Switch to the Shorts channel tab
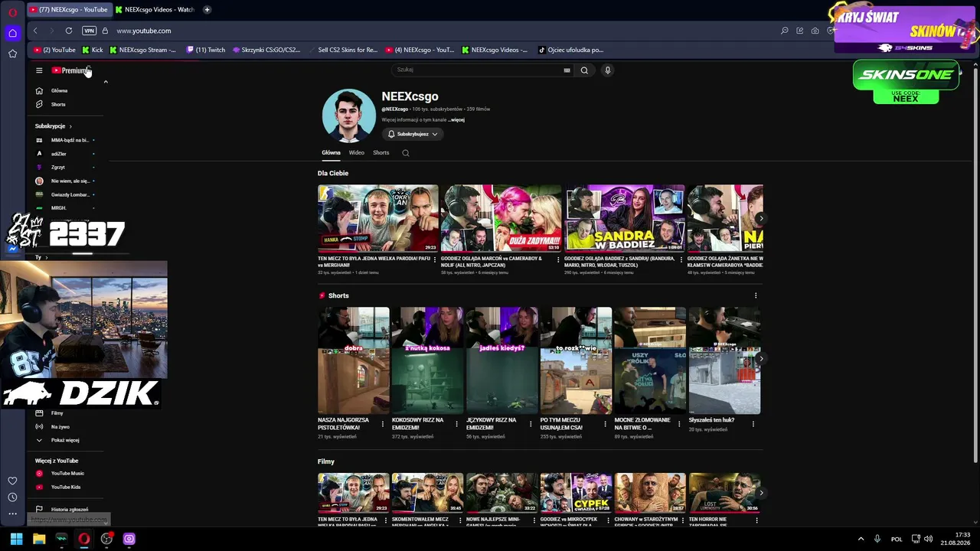 click(381, 153)
